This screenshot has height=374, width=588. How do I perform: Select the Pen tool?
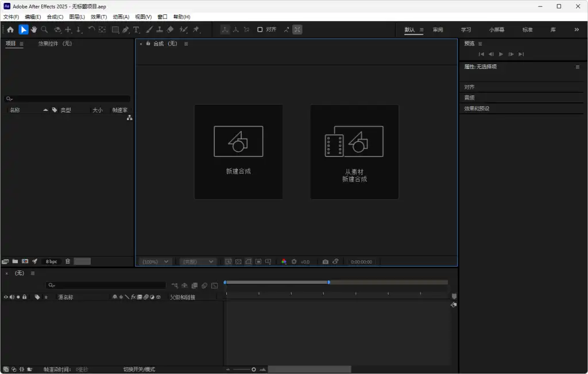pyautogui.click(x=125, y=30)
